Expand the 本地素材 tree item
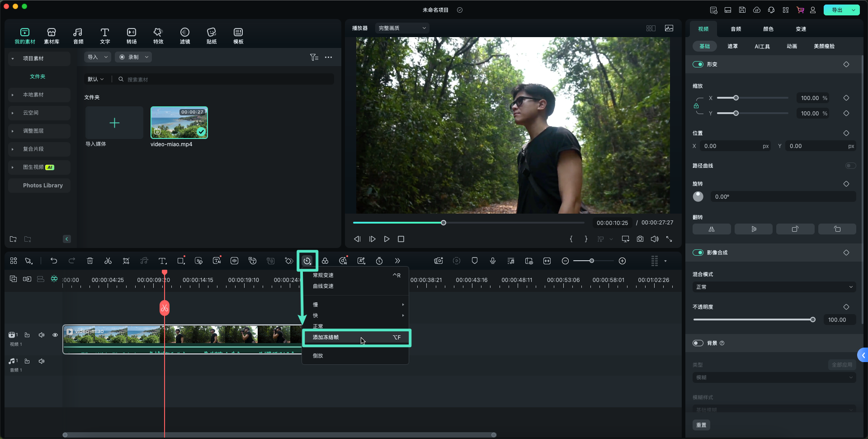This screenshot has height=439, width=868. click(13, 95)
